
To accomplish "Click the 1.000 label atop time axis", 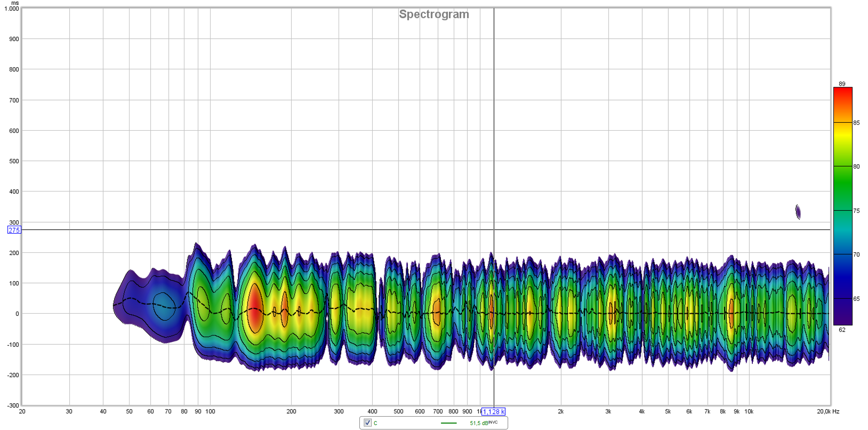I will coord(11,9).
